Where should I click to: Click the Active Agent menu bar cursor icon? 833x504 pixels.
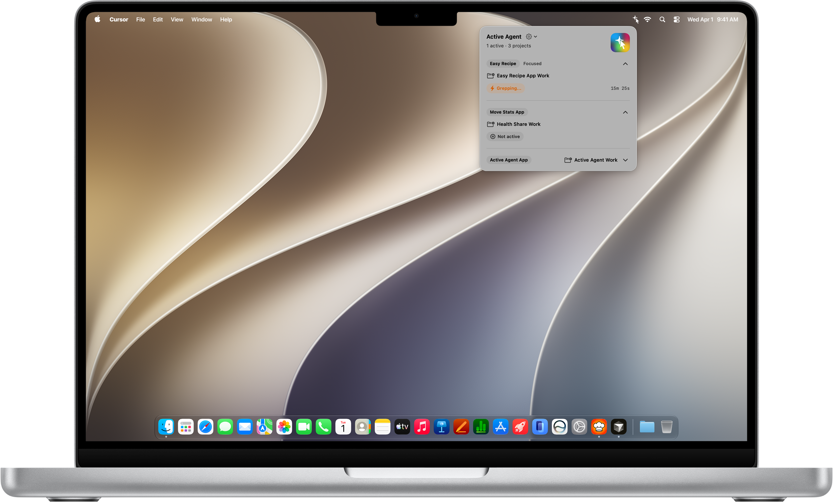click(636, 20)
